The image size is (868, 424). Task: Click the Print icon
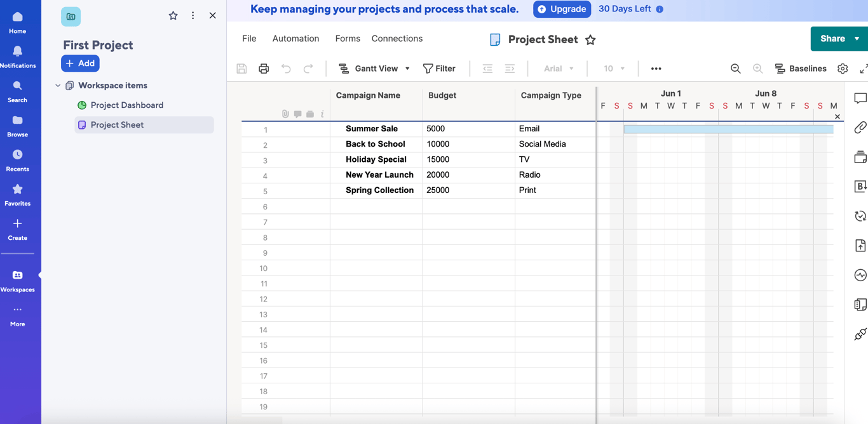(x=264, y=69)
